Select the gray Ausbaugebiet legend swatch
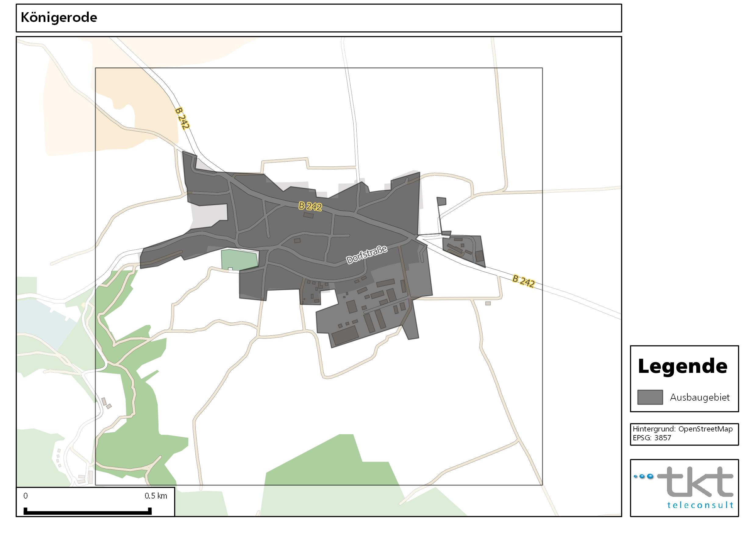The height and width of the screenshot is (533, 756). 650,397
